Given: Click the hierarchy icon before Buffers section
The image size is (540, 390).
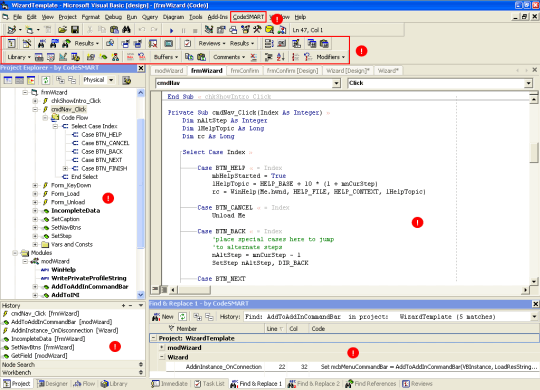Looking at the screenshot, I should (x=115, y=57).
